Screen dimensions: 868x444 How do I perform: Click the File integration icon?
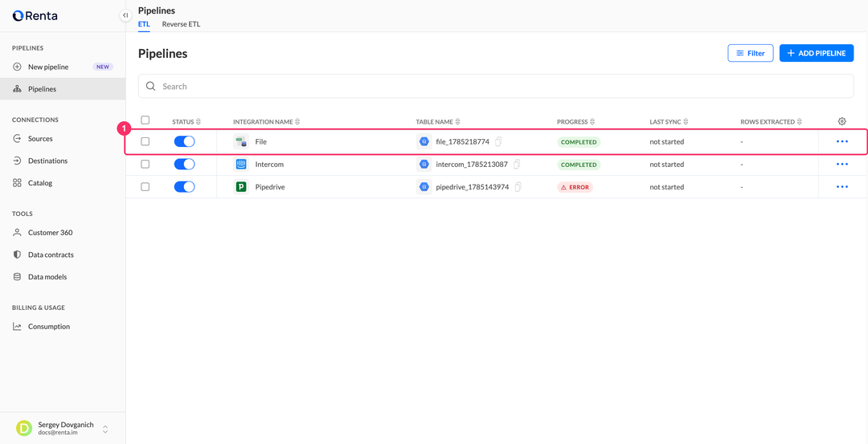[x=241, y=142]
